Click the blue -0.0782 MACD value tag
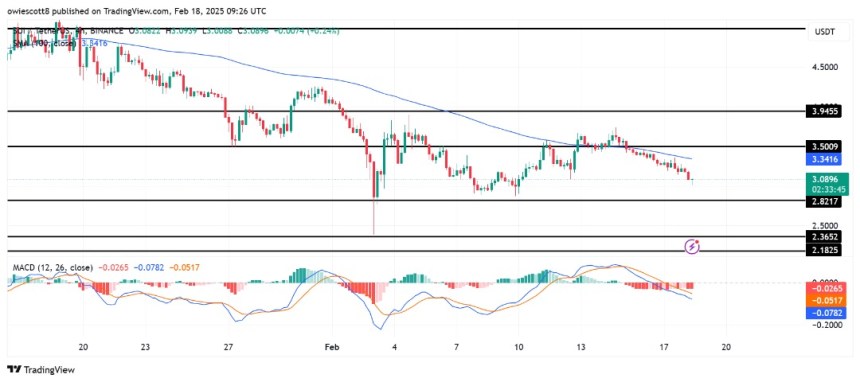 point(825,313)
